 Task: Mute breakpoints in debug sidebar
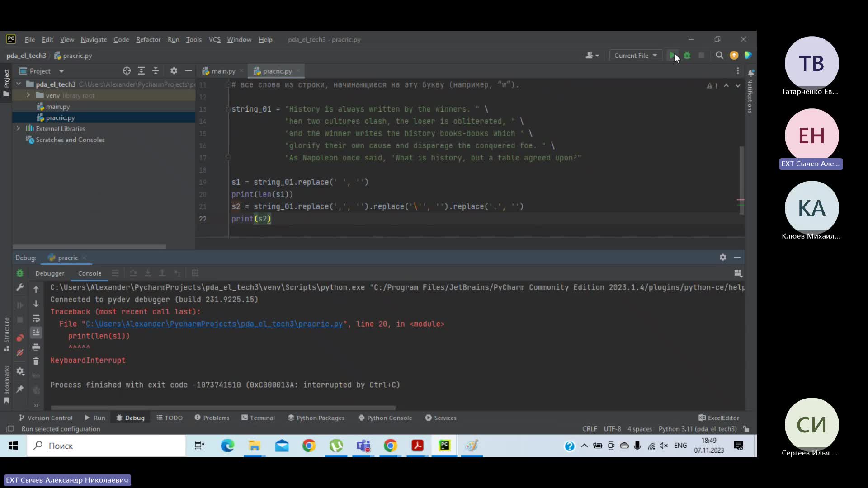20,352
